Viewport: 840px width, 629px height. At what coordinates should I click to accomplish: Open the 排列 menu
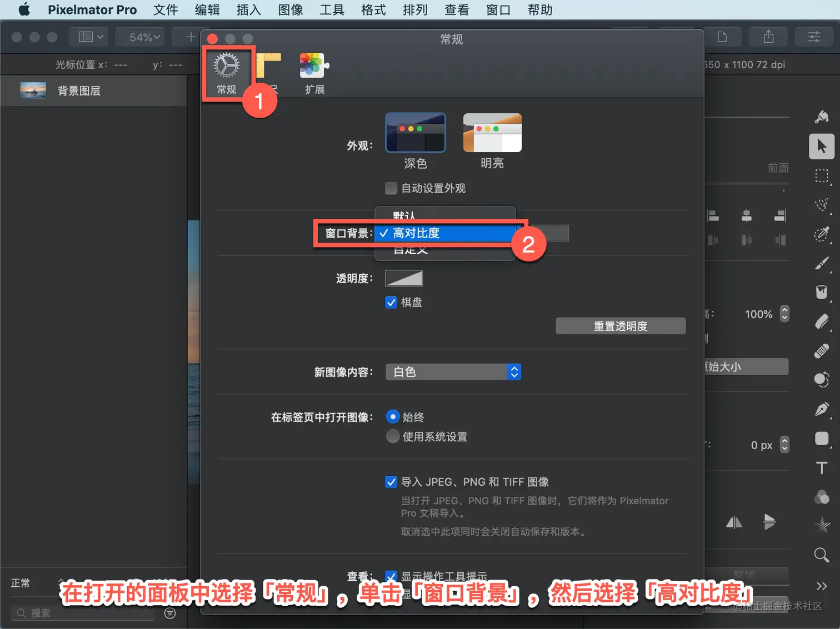415,10
